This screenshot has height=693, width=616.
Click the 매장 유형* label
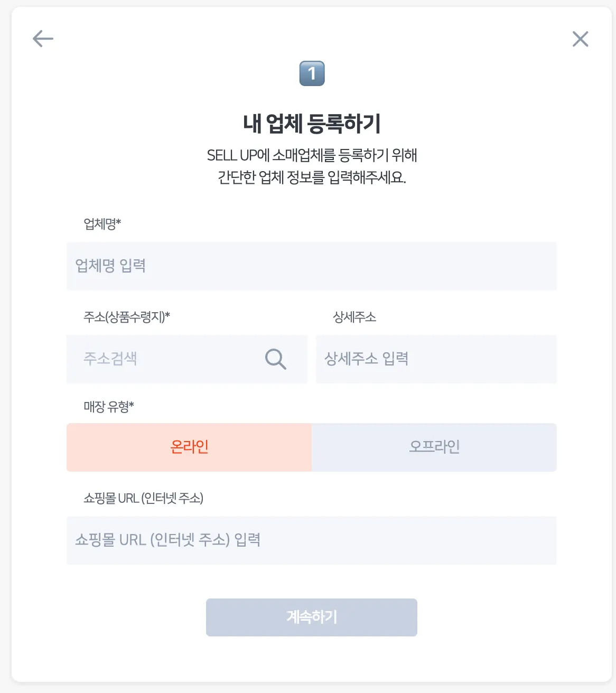tap(108, 407)
